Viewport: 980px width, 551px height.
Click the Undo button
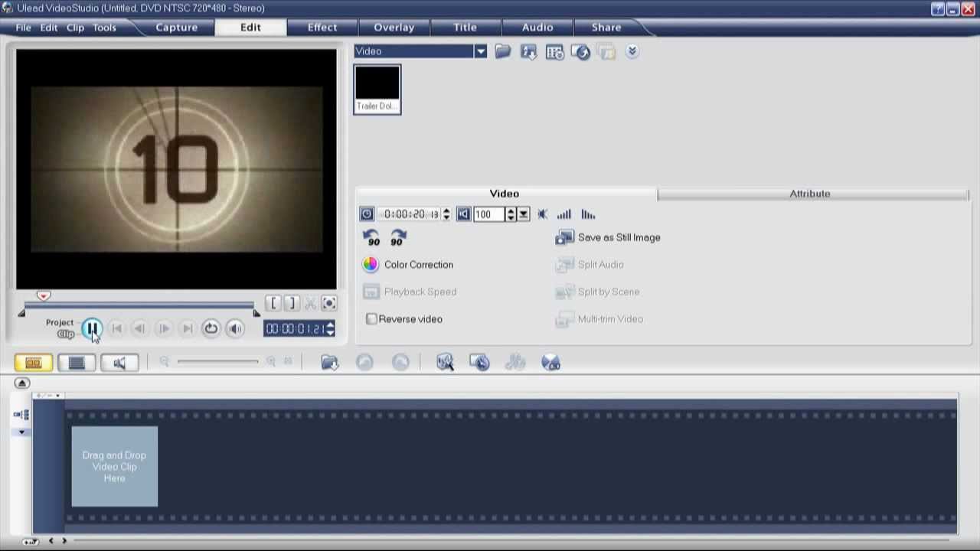pyautogui.click(x=364, y=363)
